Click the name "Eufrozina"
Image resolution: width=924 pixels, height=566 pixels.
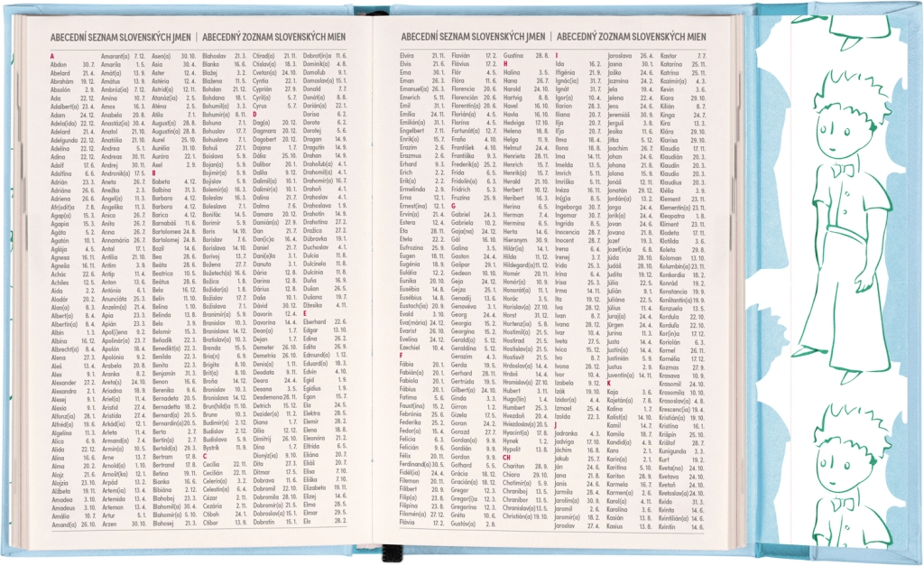coord(411,248)
